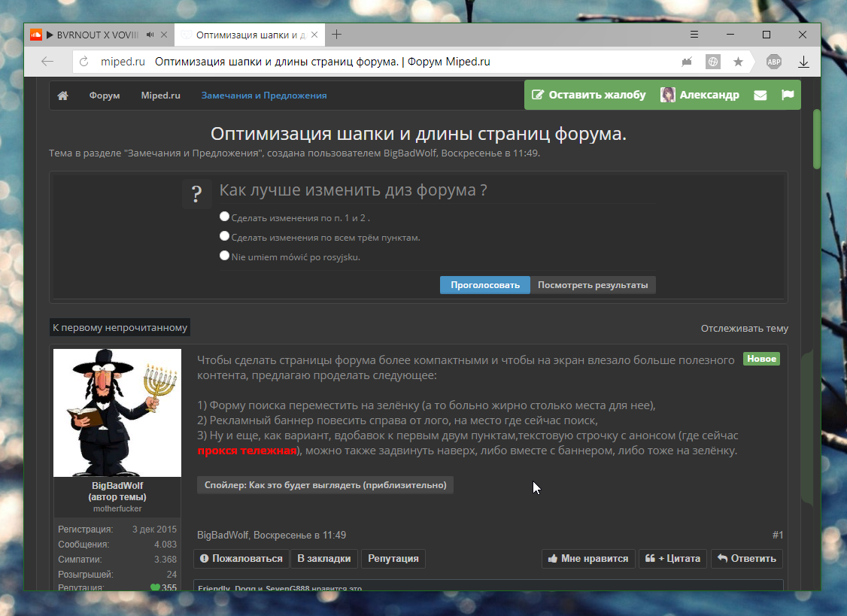Open the BigBadWolf username under avatar
847x616 pixels.
coord(117,486)
